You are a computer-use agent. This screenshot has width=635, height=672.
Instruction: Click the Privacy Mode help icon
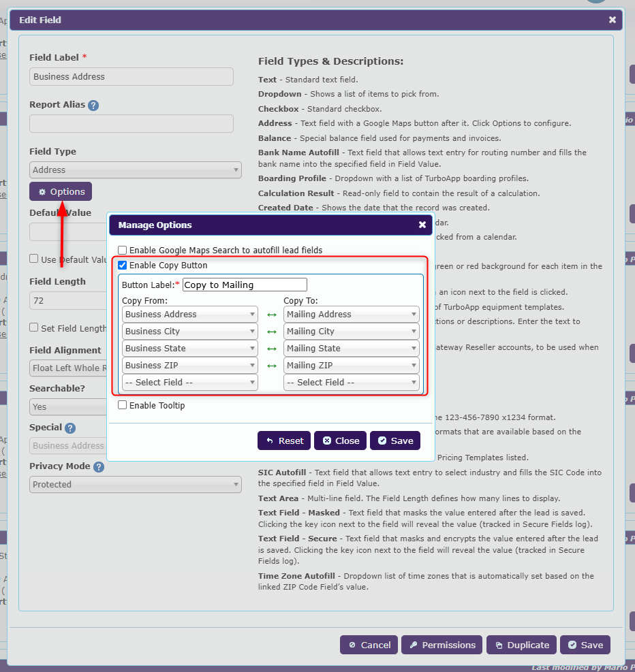(99, 466)
